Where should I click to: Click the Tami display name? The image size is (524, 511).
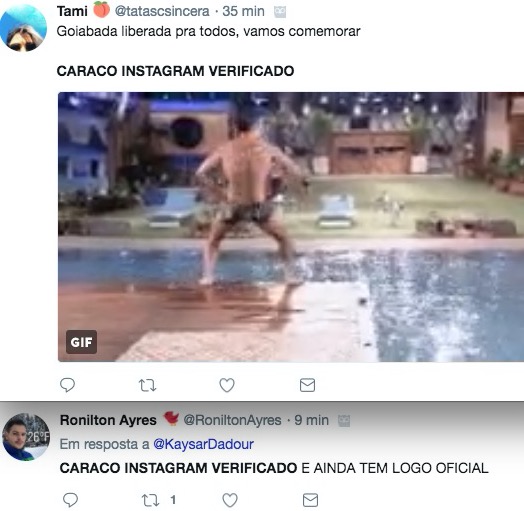click(72, 11)
